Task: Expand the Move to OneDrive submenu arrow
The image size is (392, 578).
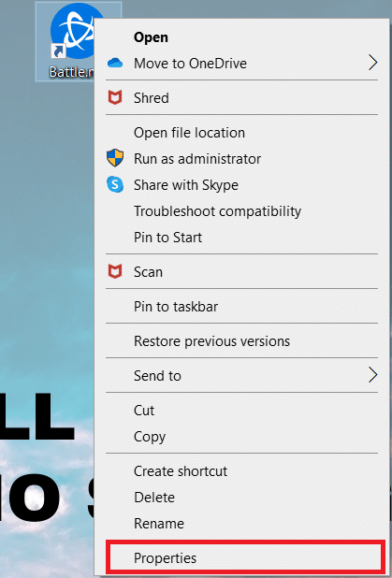Action: (373, 63)
